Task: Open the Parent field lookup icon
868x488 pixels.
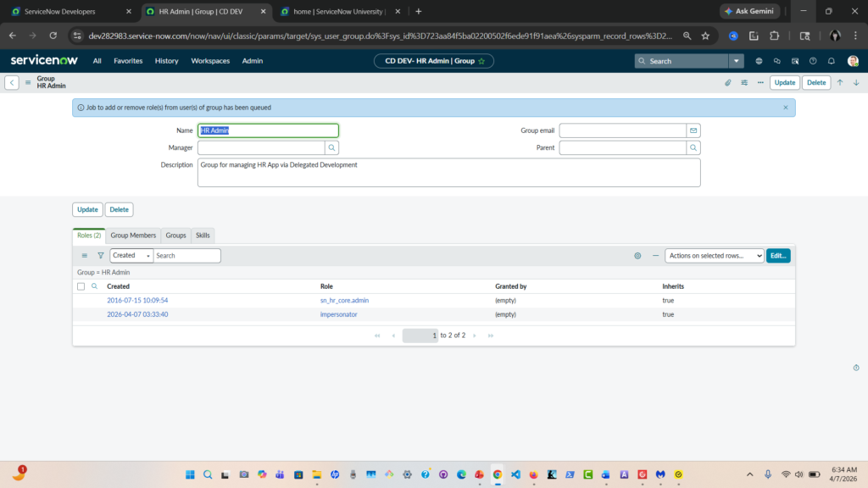Action: (693, 147)
